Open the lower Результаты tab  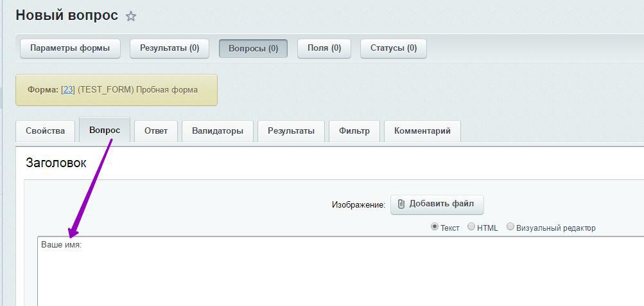(x=292, y=131)
